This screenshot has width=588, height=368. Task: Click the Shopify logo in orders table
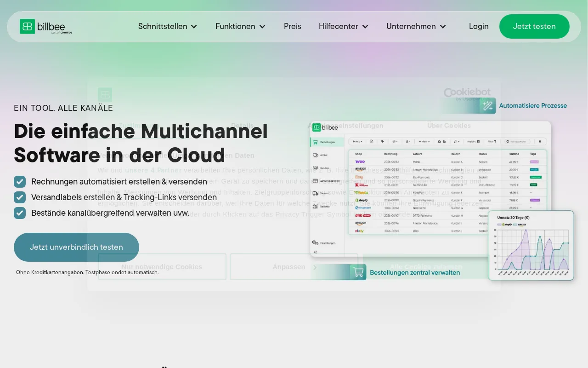click(x=362, y=200)
